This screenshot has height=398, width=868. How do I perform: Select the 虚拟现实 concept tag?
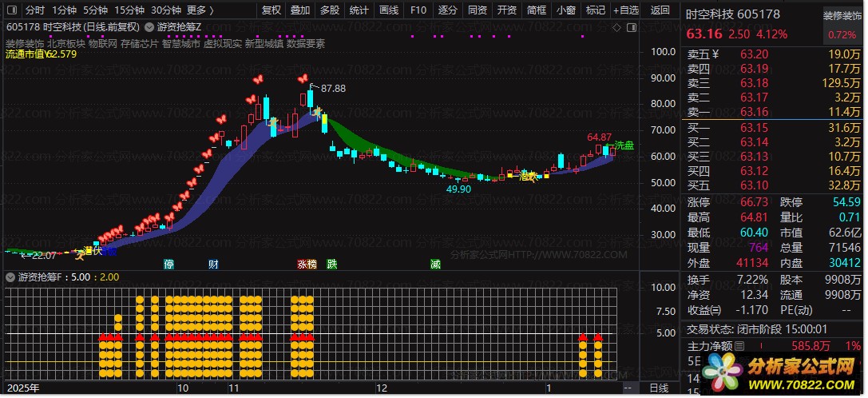click(223, 43)
